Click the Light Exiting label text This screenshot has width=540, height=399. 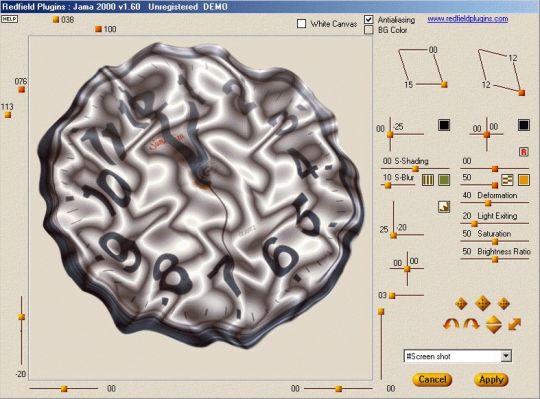[x=497, y=216]
